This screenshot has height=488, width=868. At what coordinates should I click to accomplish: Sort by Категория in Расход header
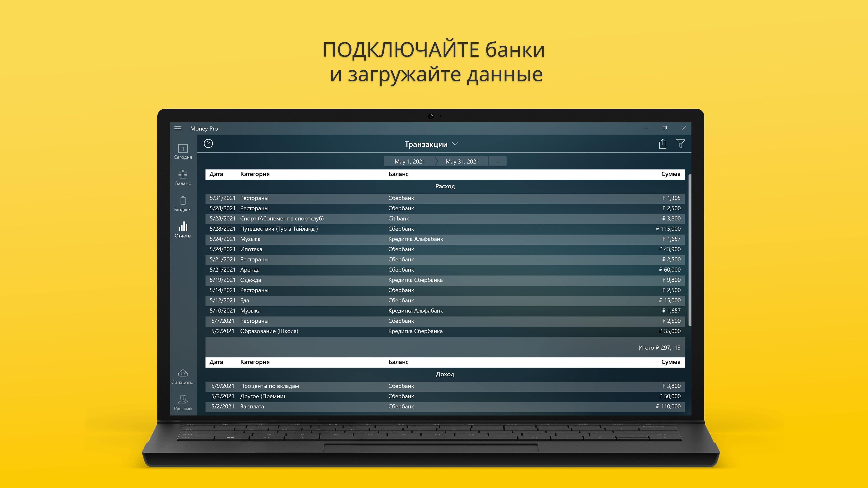pos(255,174)
